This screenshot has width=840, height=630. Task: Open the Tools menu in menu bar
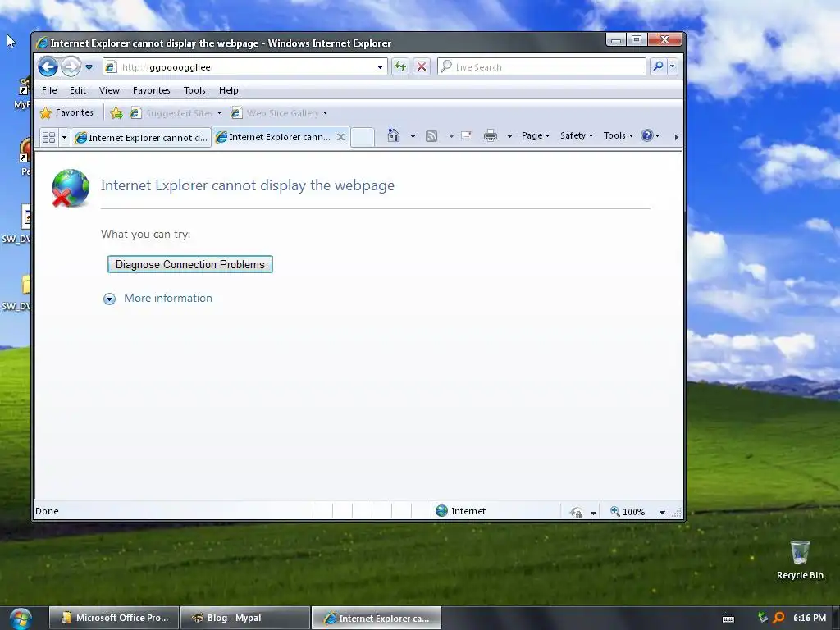(194, 90)
